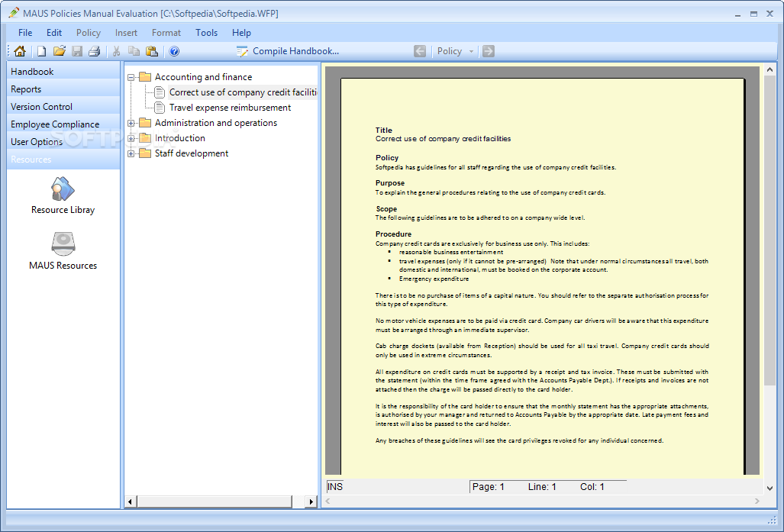This screenshot has height=532, width=784.
Task: Go to previous policy with back arrow
Action: click(x=420, y=51)
